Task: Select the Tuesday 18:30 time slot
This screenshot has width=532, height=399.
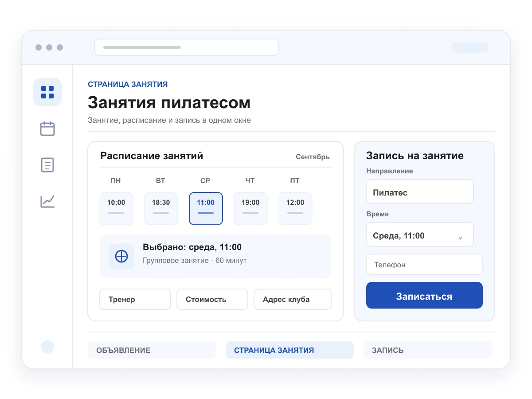Action: coord(161,208)
